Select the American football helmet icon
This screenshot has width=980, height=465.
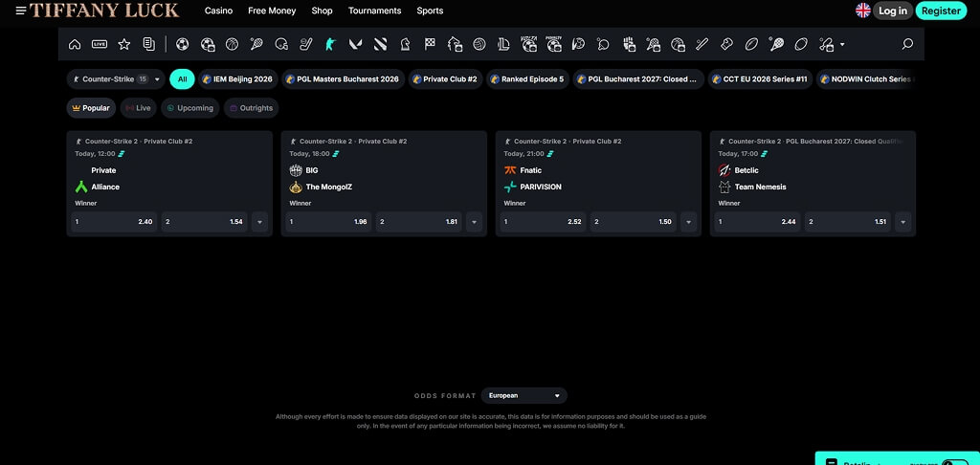[281, 44]
